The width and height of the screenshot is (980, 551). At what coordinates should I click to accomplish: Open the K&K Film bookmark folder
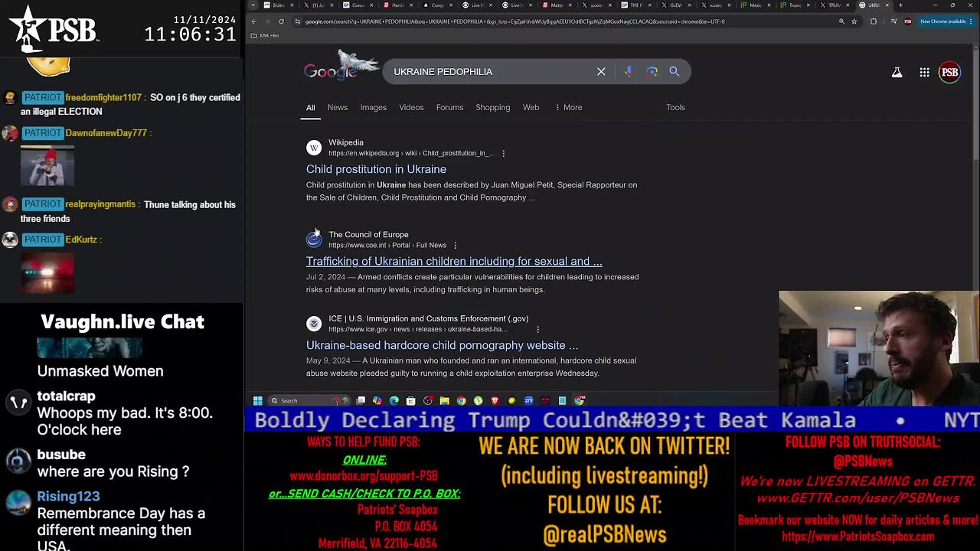coord(265,35)
